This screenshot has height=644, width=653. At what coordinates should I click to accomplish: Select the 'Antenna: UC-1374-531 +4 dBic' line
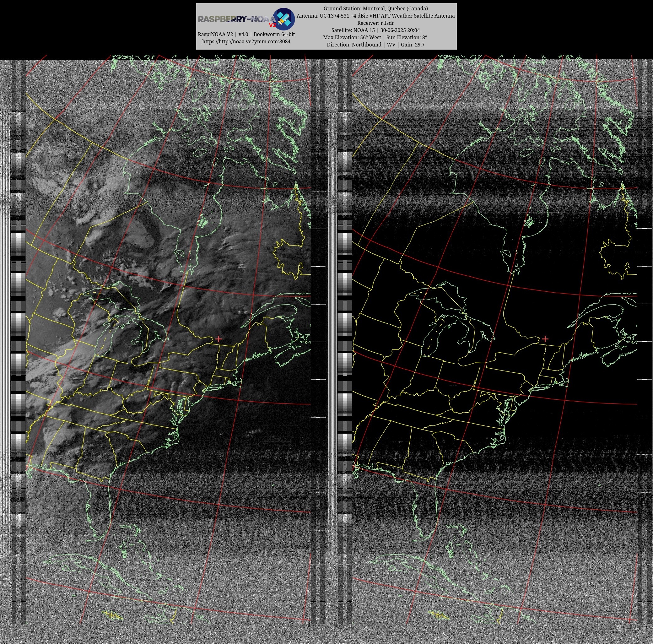pyautogui.click(x=375, y=16)
